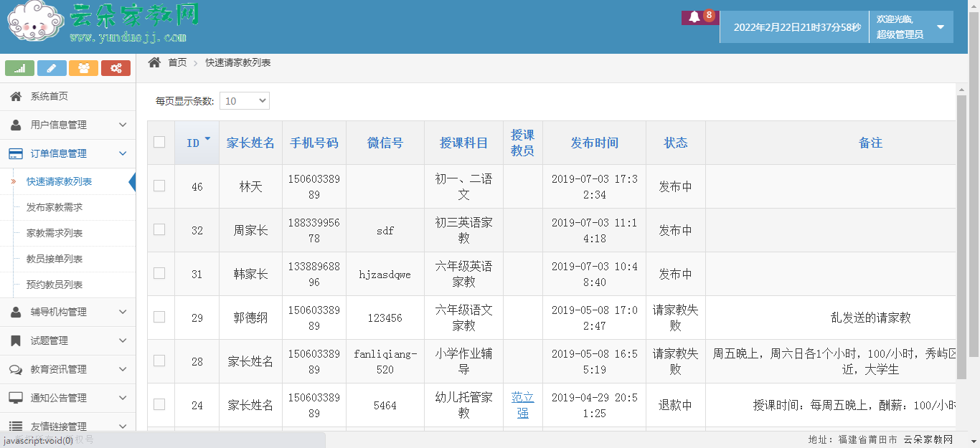This screenshot has height=448, width=980.
Task: Click the home icon in breadcrumb
Action: pos(154,62)
